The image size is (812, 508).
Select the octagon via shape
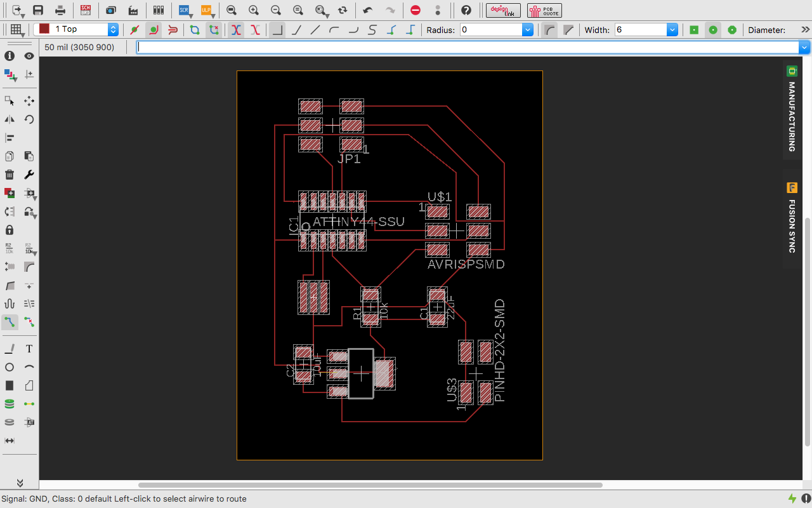pyautogui.click(x=732, y=30)
